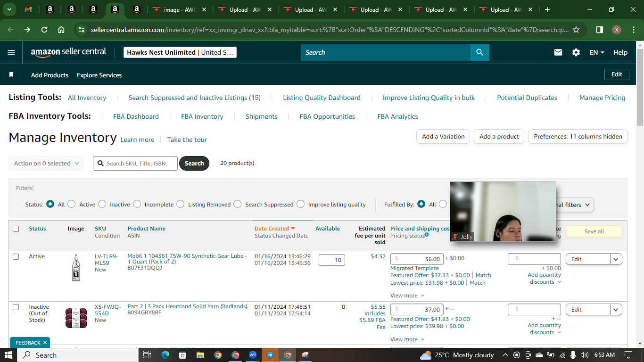Open Task View on the taskbar

[x=147, y=355]
